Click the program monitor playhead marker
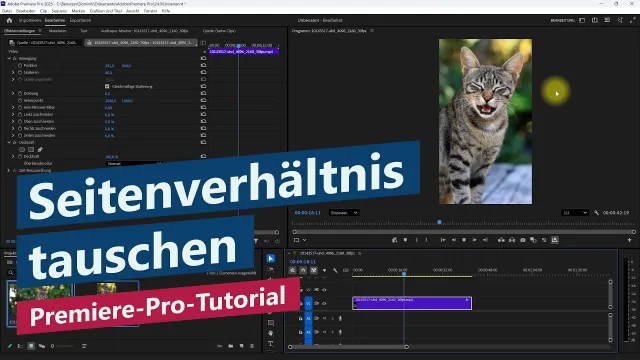 tap(439, 222)
